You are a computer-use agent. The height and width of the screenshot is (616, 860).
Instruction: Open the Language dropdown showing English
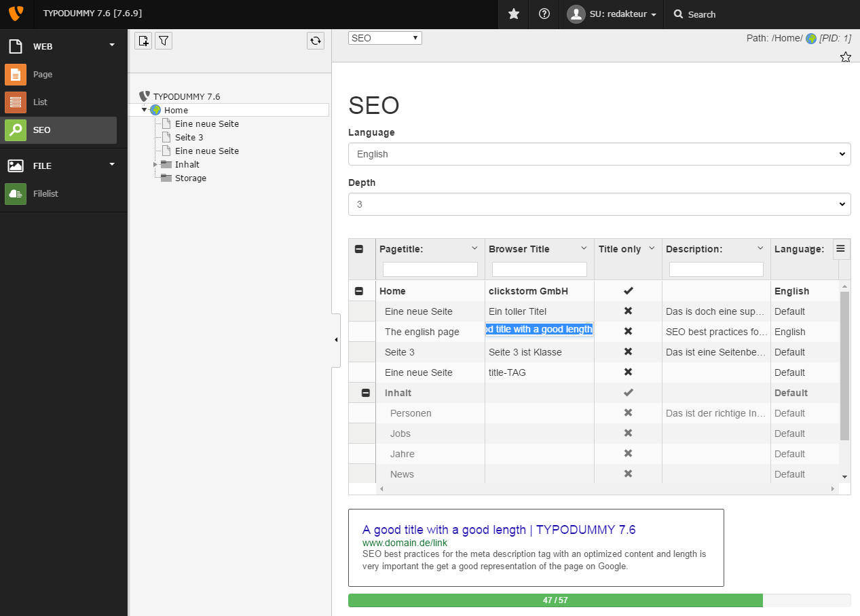[599, 154]
